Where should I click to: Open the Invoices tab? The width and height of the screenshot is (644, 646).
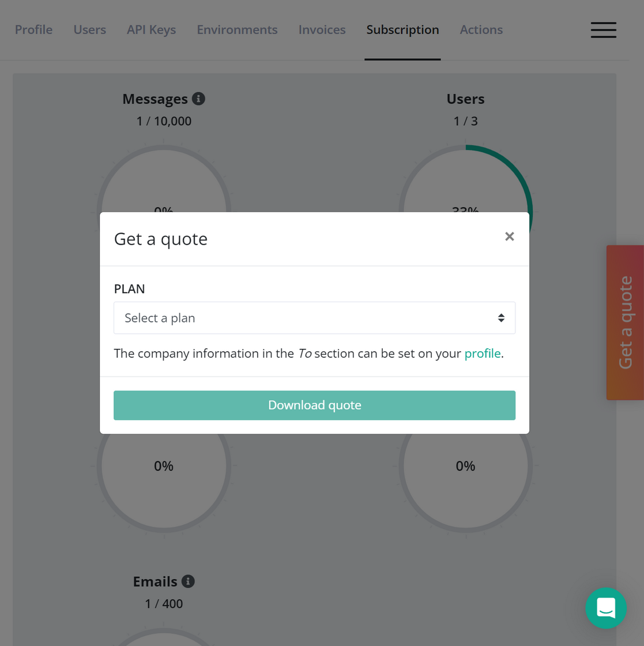(x=322, y=29)
